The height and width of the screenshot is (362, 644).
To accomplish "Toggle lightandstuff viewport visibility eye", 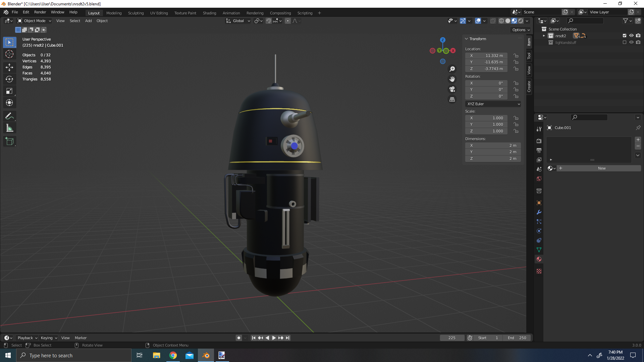I will point(631,43).
